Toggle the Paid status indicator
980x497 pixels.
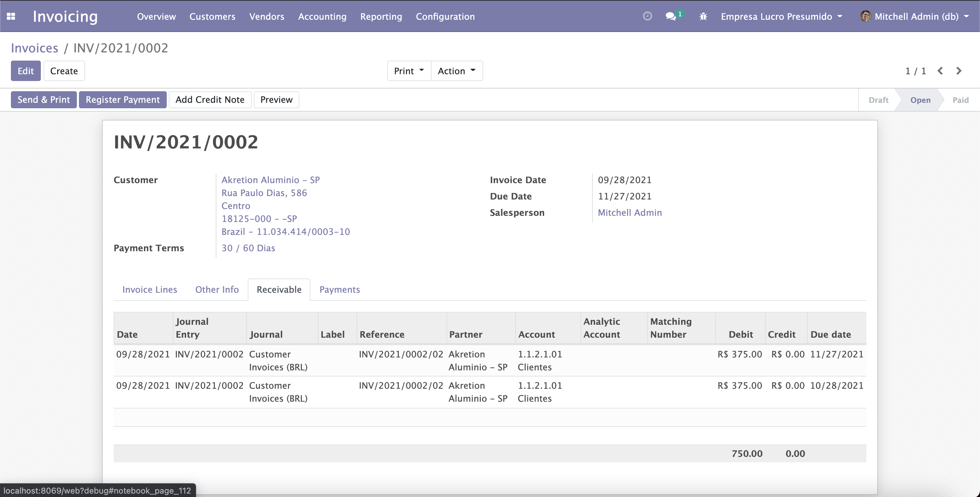[960, 99]
